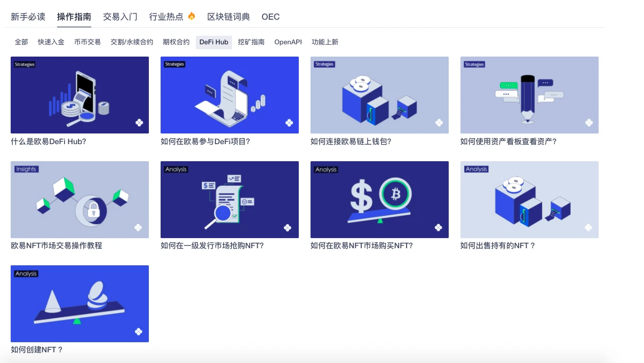
Task: Click Strategies tag on 如何使用资产看板查看资产 card
Action: [x=474, y=65]
